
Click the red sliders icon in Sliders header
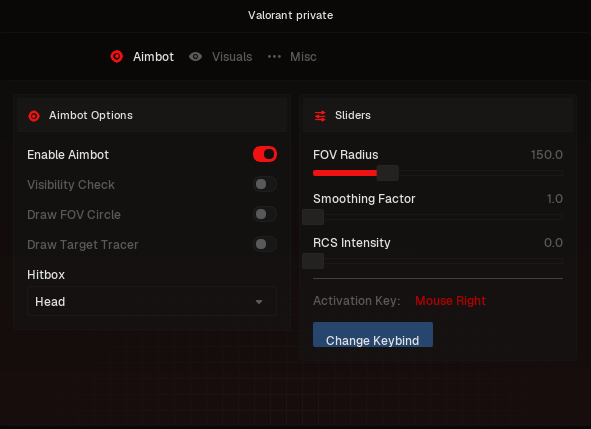point(320,116)
